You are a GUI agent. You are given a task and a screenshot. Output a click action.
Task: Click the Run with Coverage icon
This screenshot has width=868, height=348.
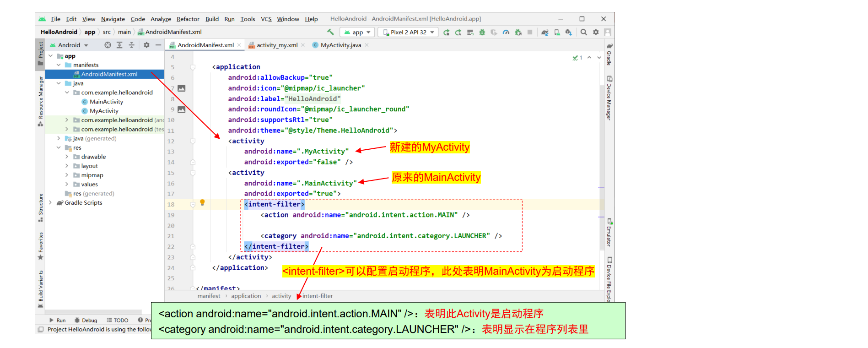point(494,32)
